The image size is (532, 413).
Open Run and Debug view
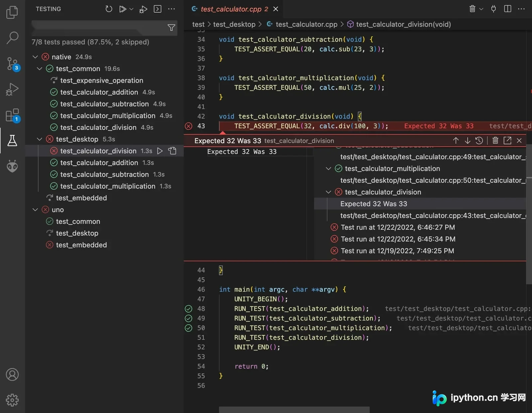12,89
